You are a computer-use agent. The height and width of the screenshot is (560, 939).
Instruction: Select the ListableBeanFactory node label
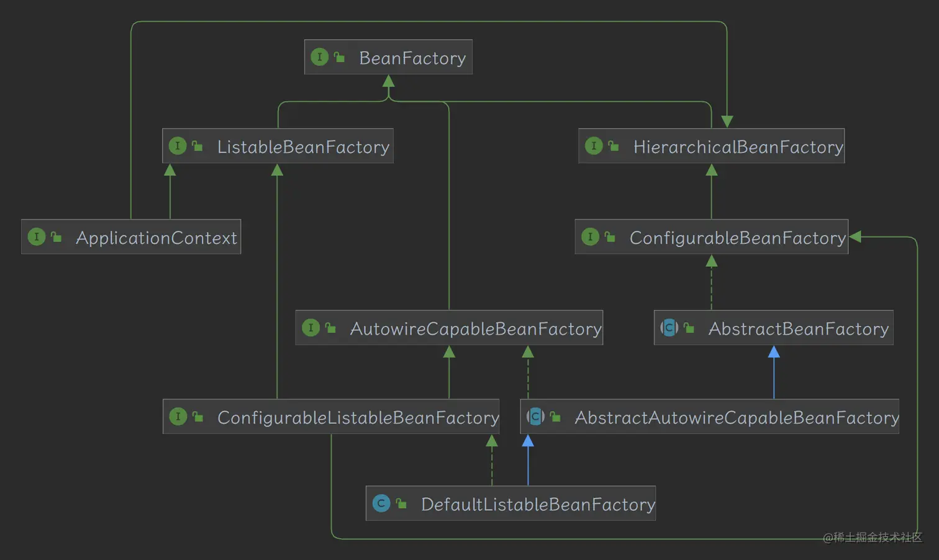303,147
